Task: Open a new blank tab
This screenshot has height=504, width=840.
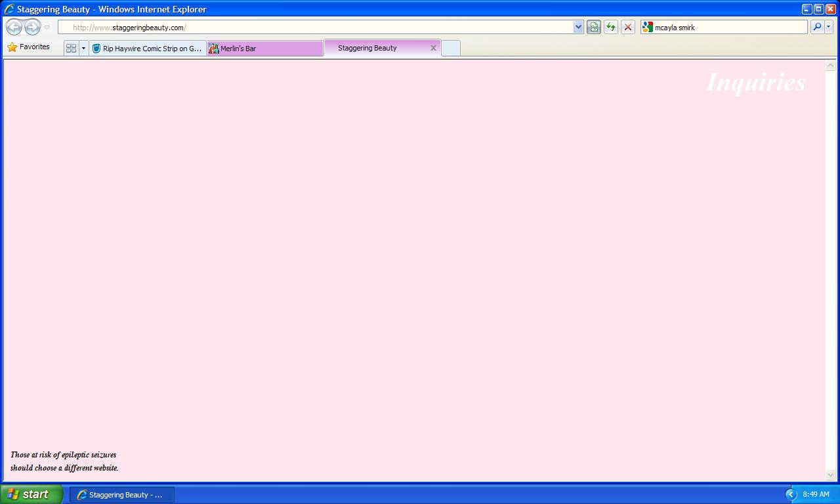Action: [450, 48]
